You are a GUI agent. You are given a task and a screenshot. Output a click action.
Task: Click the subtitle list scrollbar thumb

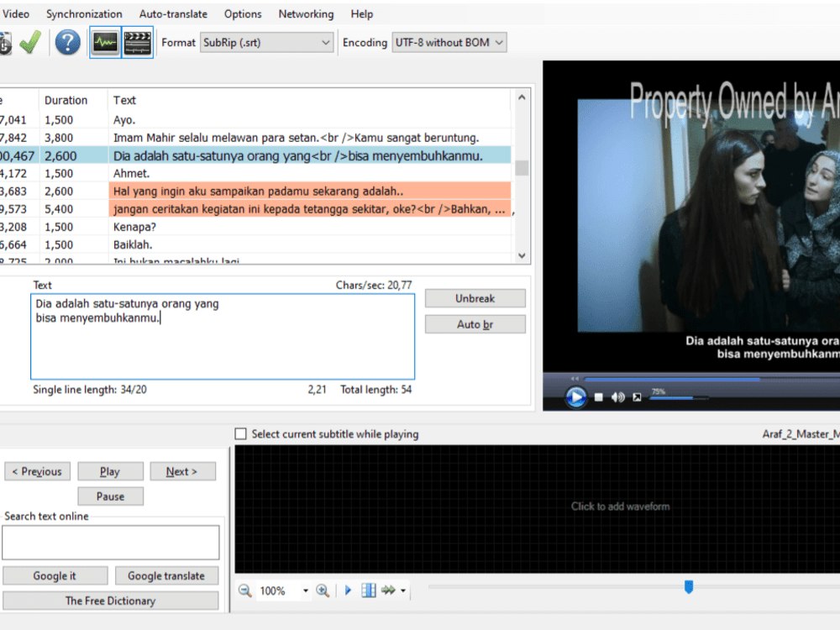[x=522, y=168]
